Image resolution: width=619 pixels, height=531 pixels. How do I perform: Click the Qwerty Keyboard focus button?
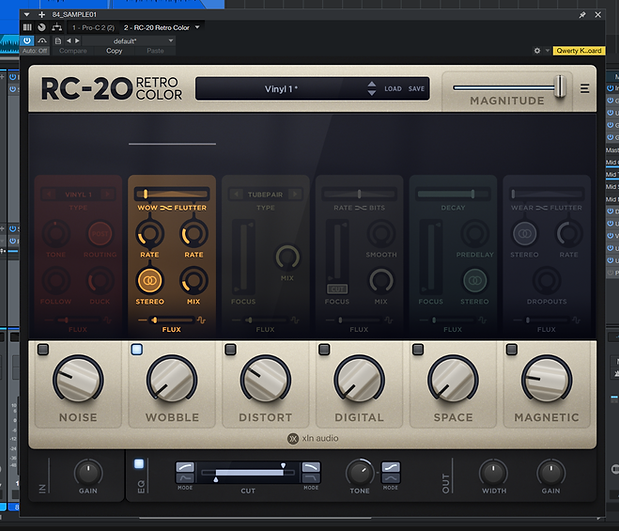pyautogui.click(x=579, y=51)
